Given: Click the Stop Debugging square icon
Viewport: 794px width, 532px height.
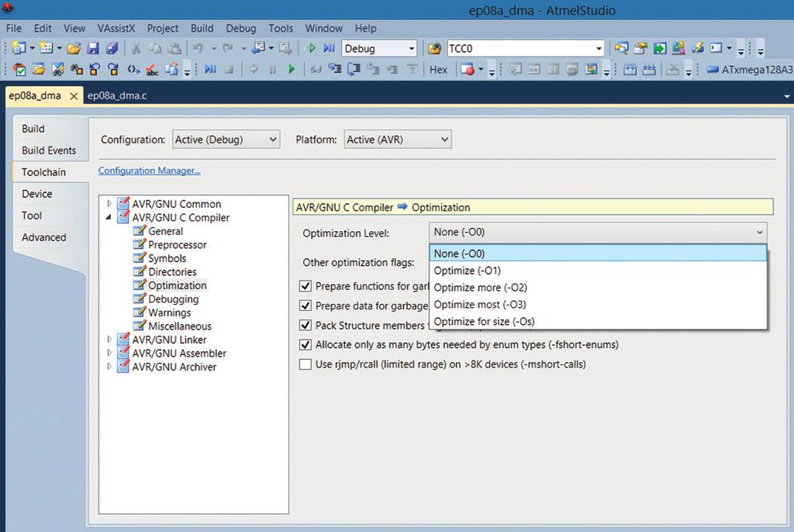Looking at the screenshot, I should [x=229, y=70].
